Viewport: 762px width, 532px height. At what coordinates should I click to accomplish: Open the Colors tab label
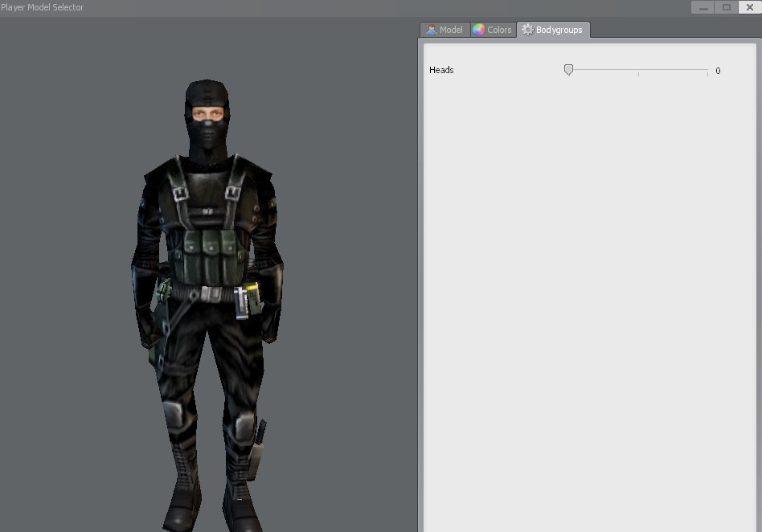click(499, 30)
